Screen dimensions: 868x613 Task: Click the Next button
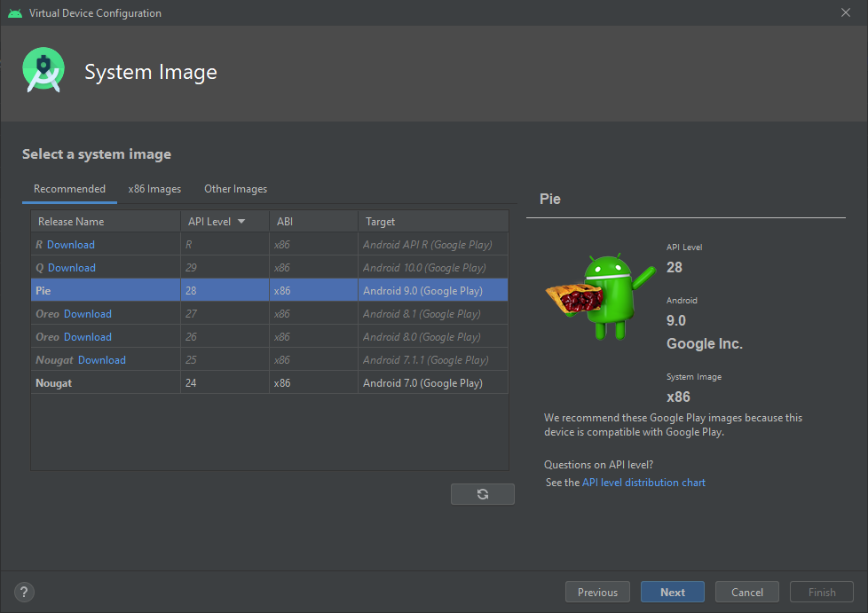(673, 592)
